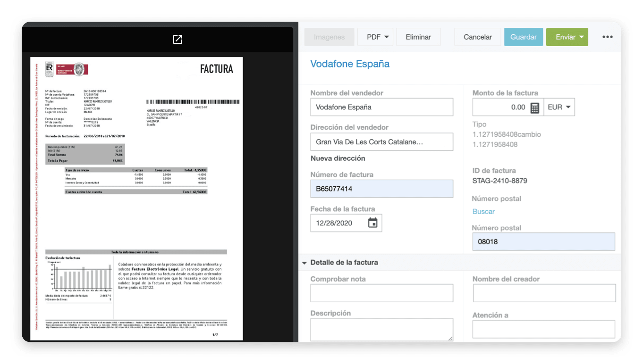Screen dimensions: 643x364
Task: Click the ID de factura label
Action: [x=494, y=171]
